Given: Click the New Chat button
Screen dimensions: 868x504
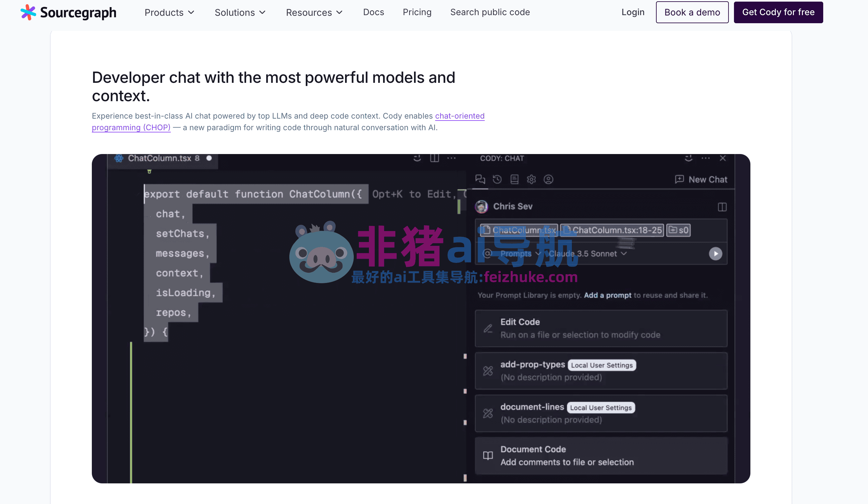Looking at the screenshot, I should click(x=701, y=179).
